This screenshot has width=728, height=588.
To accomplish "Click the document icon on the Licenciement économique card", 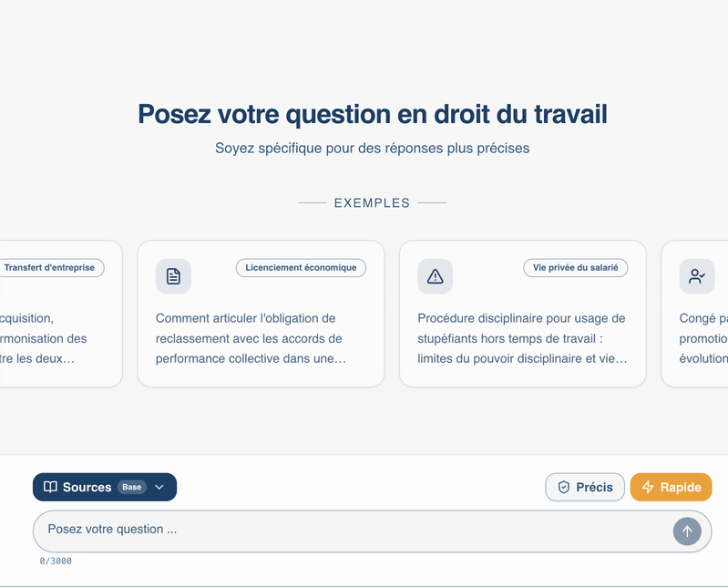I will (x=173, y=276).
